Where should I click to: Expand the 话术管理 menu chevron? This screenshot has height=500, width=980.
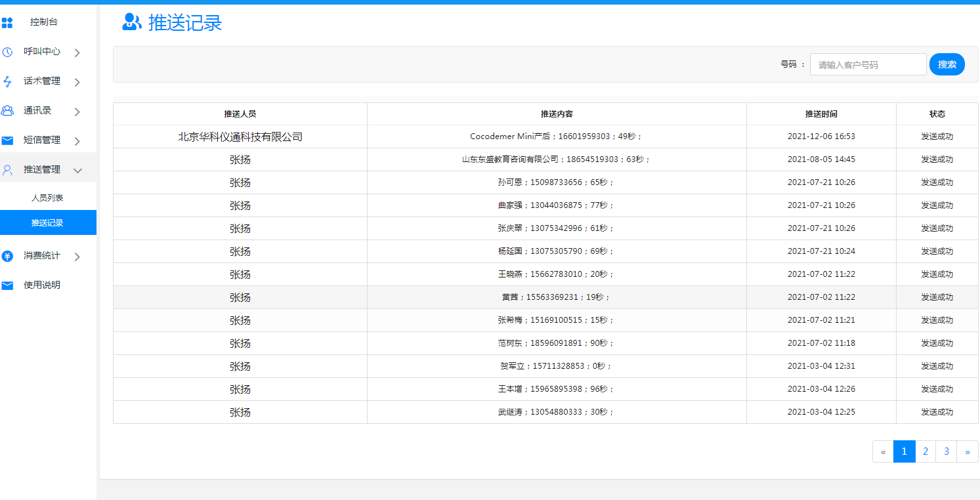point(77,82)
